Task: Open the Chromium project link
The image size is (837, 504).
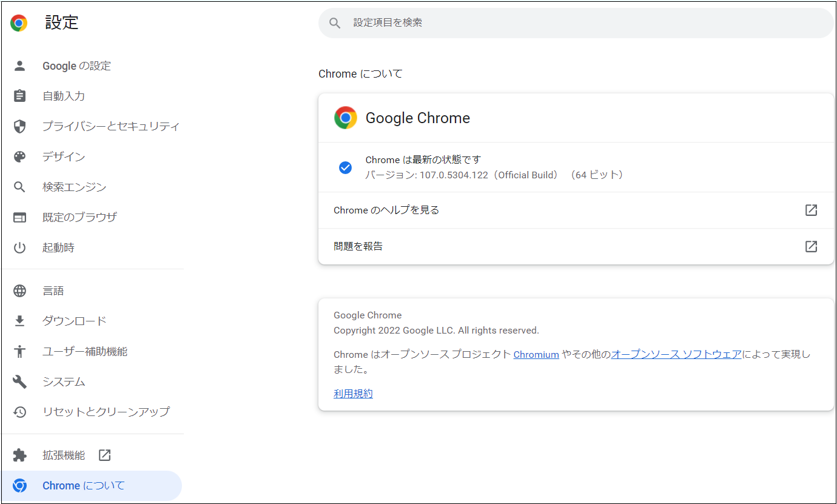Action: point(536,355)
